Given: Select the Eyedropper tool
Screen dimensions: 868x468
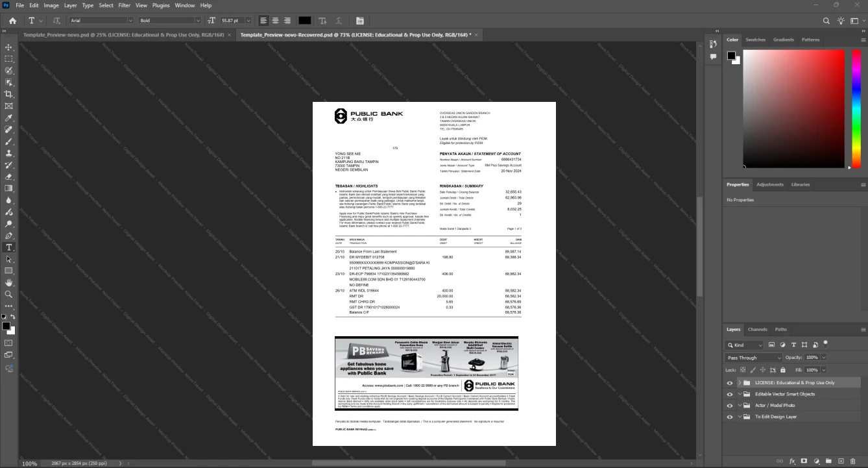Looking at the screenshot, I should (8, 117).
